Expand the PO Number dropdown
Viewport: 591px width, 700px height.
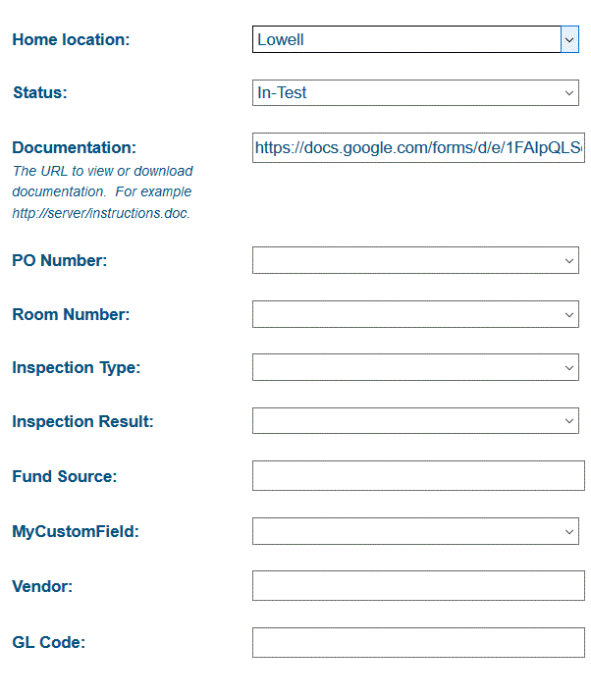[x=414, y=260]
